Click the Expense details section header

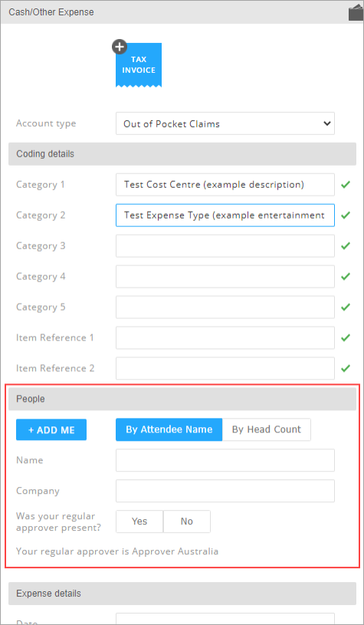182,594
